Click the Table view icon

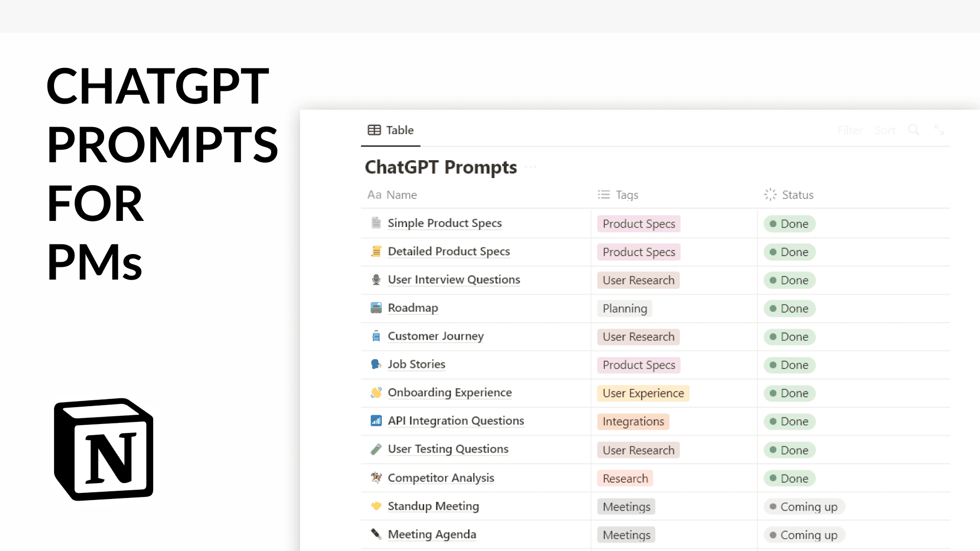(375, 130)
